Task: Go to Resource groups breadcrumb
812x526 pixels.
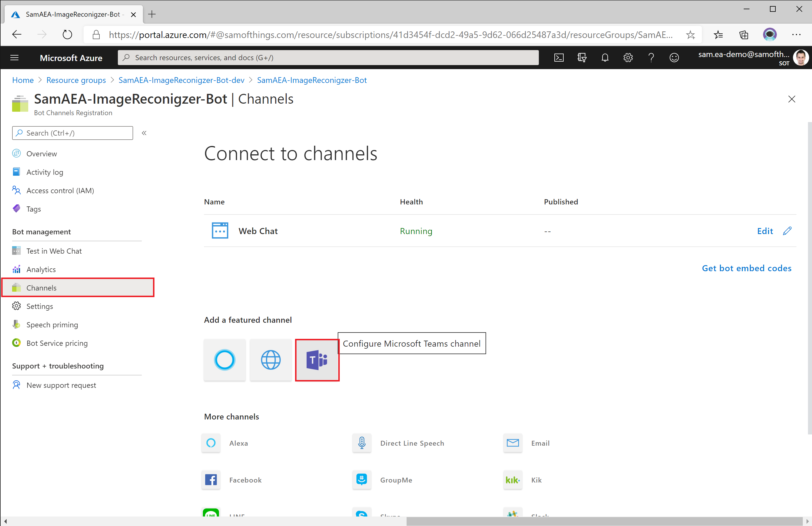Action: 76,80
